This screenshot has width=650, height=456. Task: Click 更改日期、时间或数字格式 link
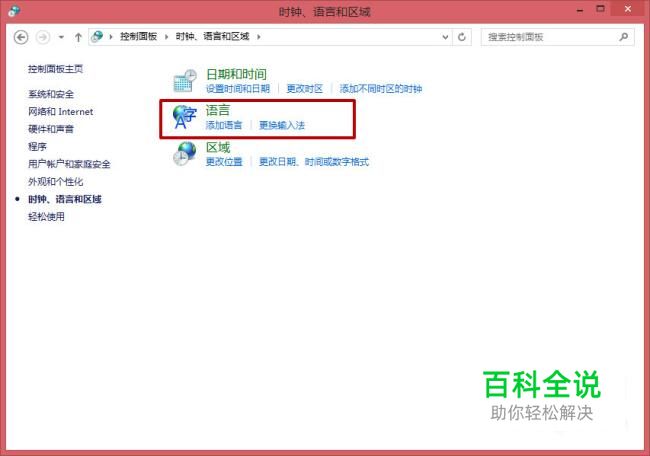pos(314,162)
